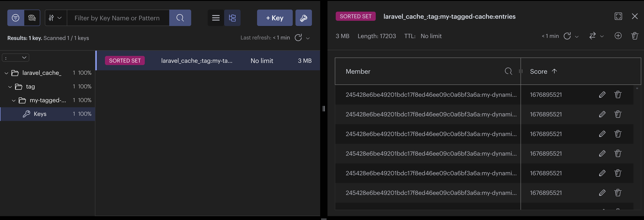This screenshot has height=220, width=644.
Task: Delete the whole key with trash icon
Action: [635, 36]
